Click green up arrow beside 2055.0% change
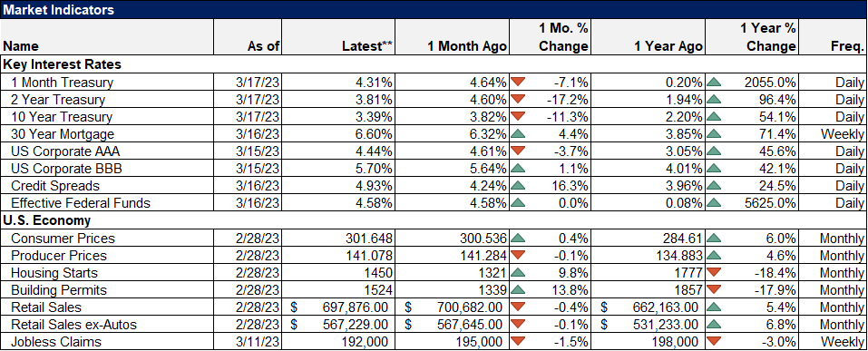Viewport: 868px width, 351px height. [714, 83]
